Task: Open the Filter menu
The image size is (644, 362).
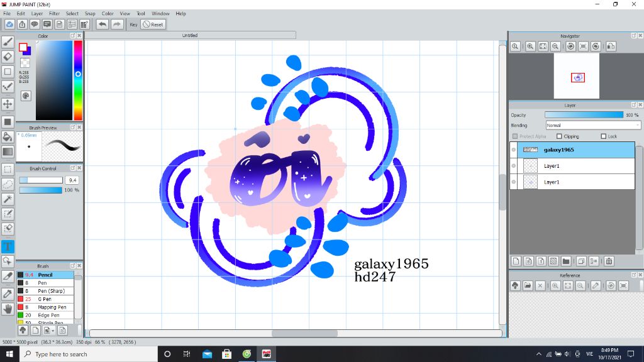Action: tap(54, 14)
